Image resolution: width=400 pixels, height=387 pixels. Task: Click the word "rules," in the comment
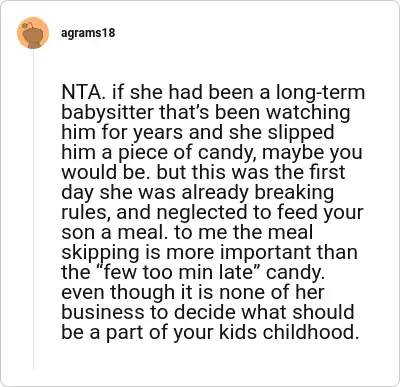point(86,212)
